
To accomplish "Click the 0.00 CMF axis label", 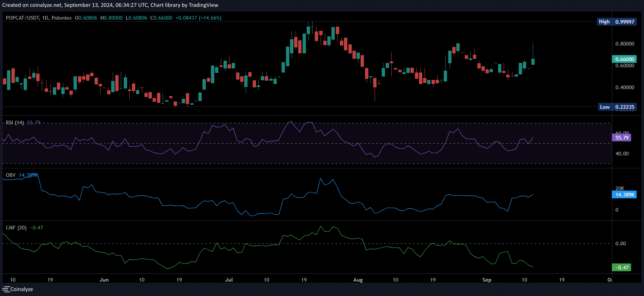I will pos(621,243).
